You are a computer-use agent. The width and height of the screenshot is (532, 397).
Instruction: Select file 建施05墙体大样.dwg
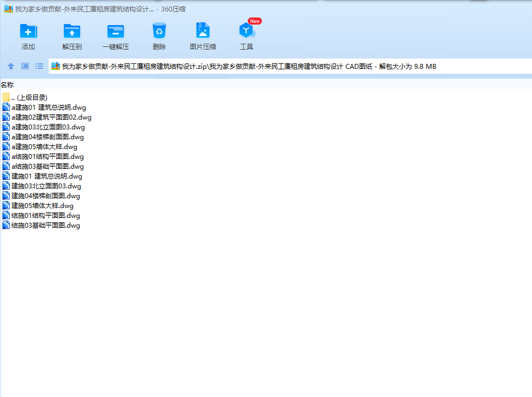[x=43, y=206]
